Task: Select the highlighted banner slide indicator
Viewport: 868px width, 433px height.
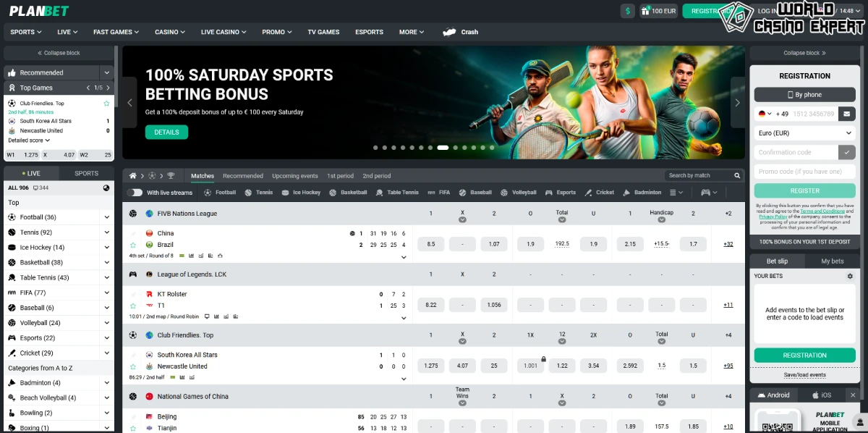Action: [x=443, y=147]
